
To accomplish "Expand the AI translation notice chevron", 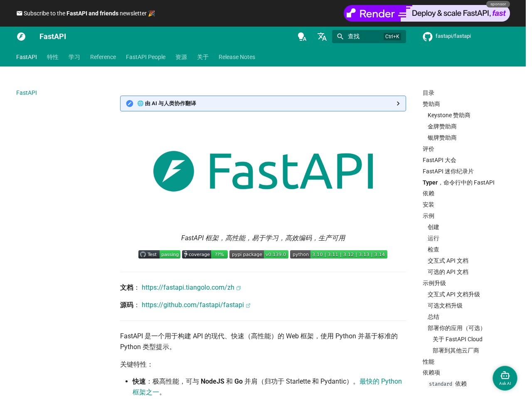I will (x=398, y=103).
